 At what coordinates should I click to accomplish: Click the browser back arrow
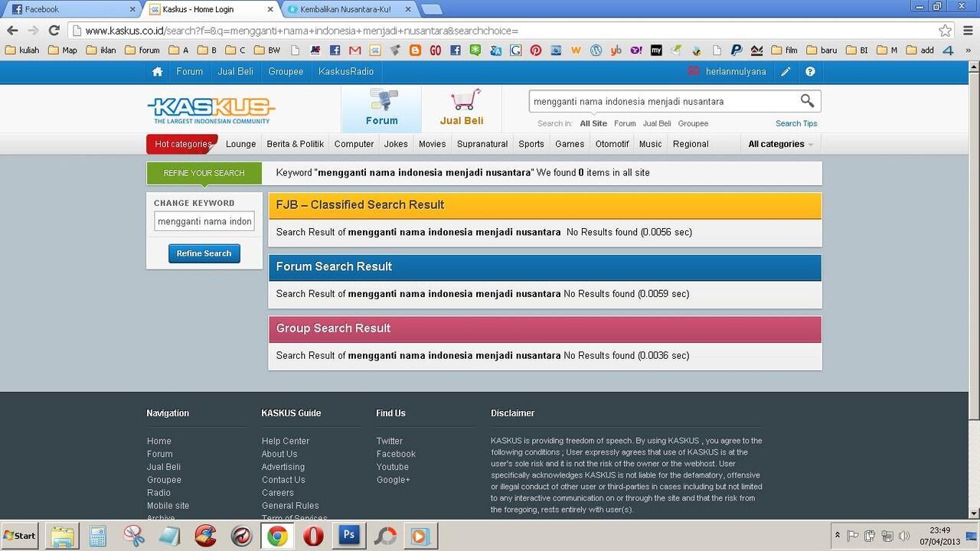point(12,31)
